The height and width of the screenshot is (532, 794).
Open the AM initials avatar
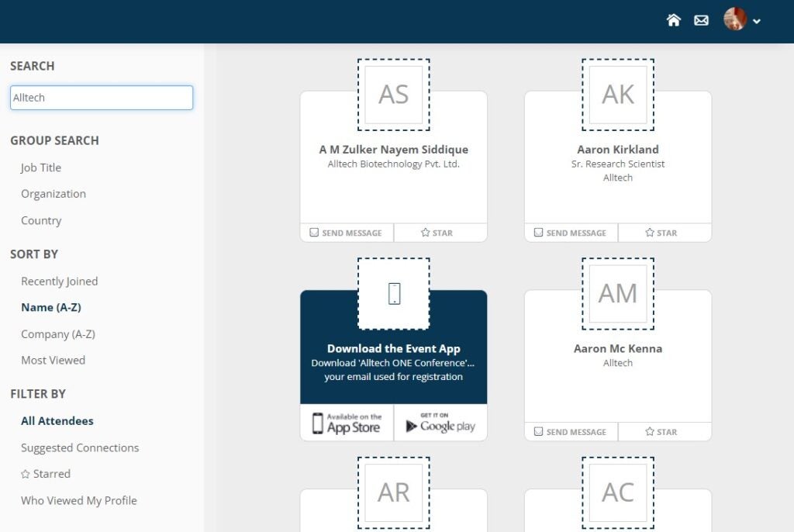click(x=618, y=294)
